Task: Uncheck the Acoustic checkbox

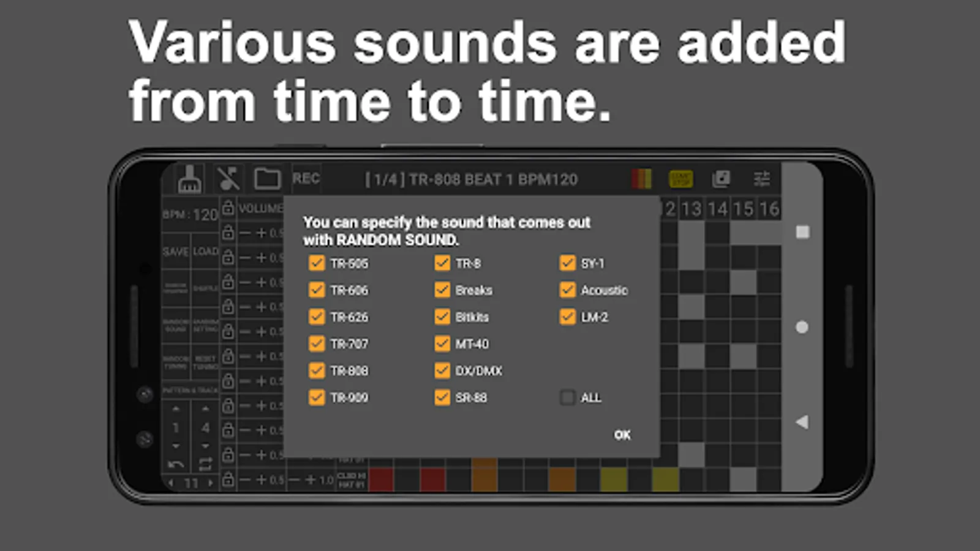Action: pyautogui.click(x=568, y=290)
